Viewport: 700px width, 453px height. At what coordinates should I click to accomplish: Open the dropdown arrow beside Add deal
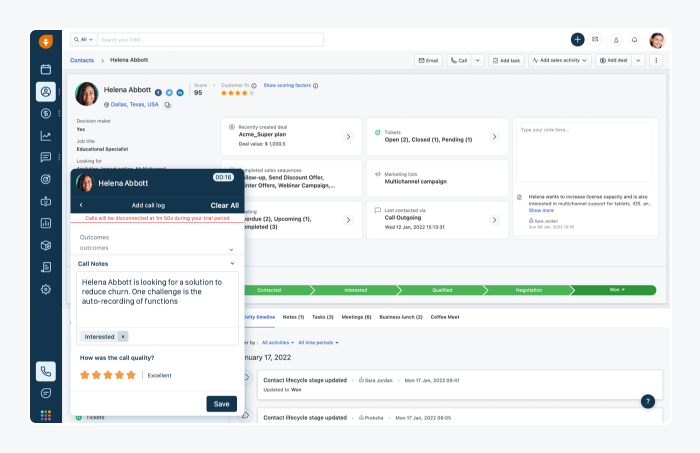(638, 61)
